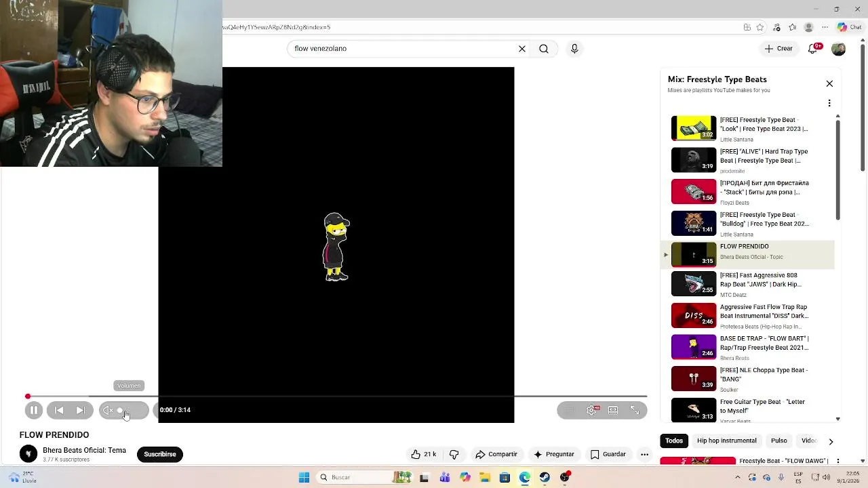Play the NLE Choppa Type Beat 'BANG'
This screenshot has height=488, width=868.
748,379
